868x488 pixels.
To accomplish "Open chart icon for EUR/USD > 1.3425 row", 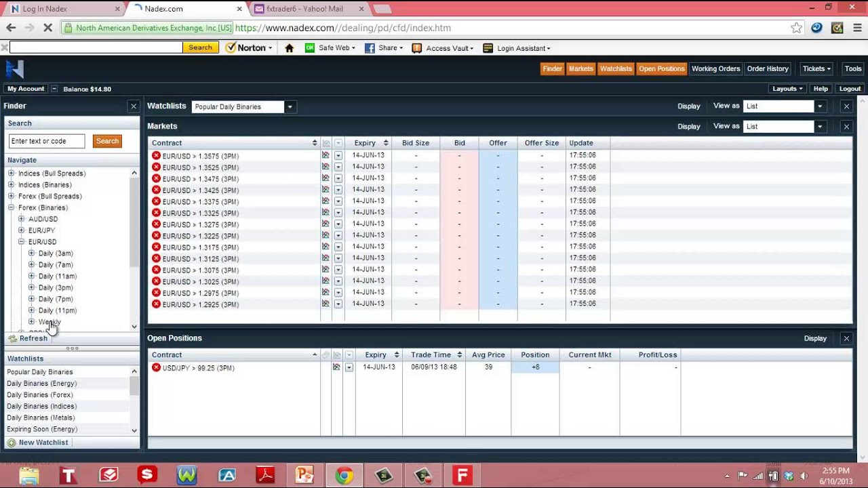I will tap(325, 190).
